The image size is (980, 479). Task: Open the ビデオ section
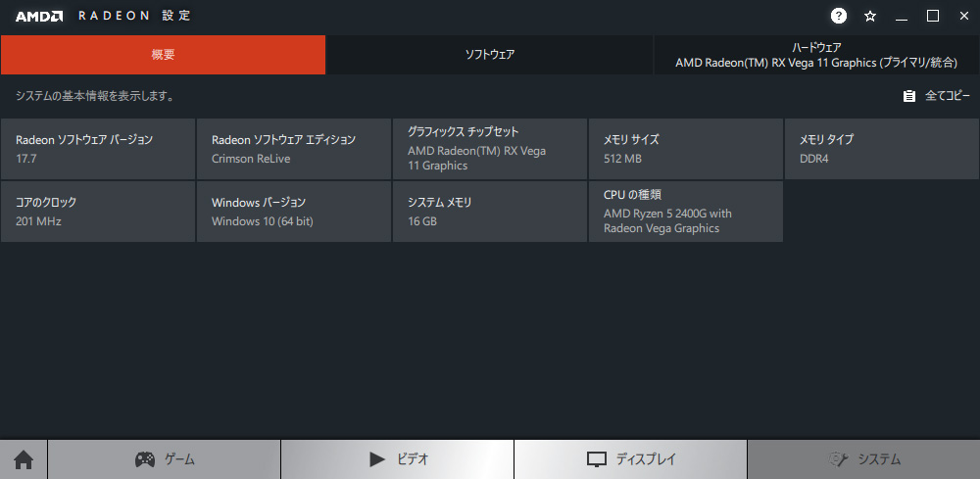[x=398, y=459]
